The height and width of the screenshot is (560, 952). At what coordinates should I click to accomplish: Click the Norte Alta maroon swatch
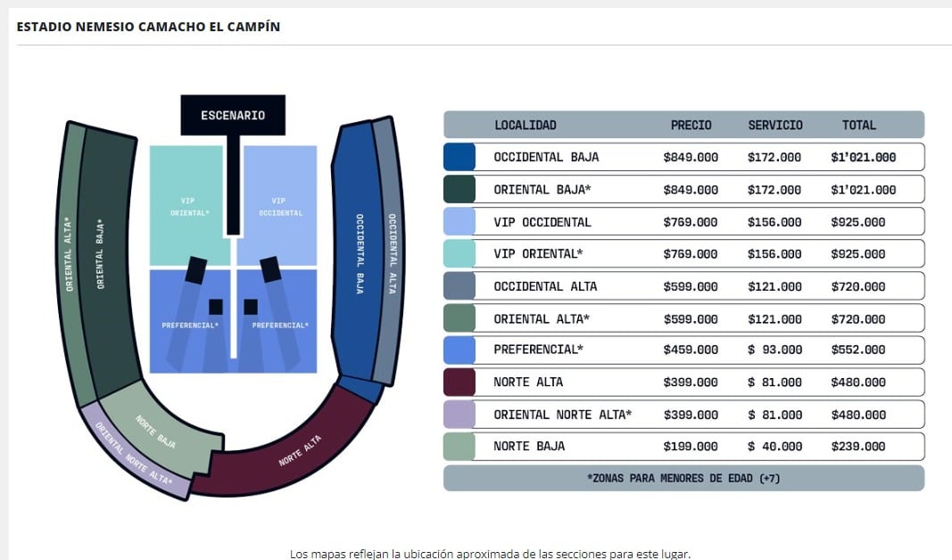tap(459, 383)
